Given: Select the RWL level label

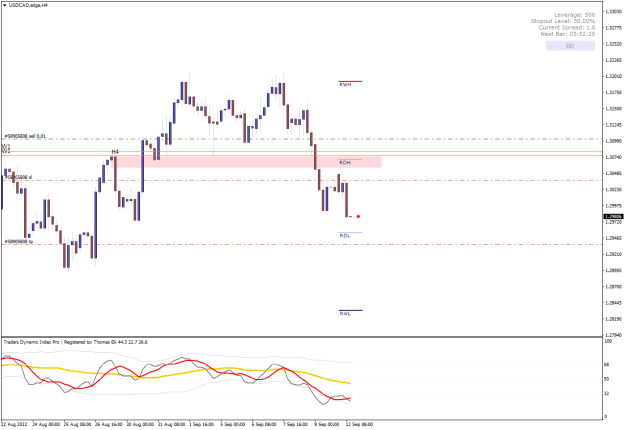Looking at the screenshot, I should point(345,314).
